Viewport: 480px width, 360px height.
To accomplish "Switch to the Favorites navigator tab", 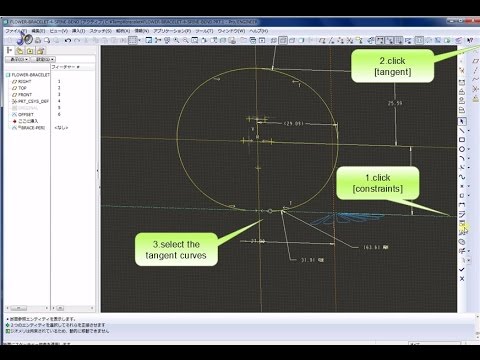I will [30, 51].
